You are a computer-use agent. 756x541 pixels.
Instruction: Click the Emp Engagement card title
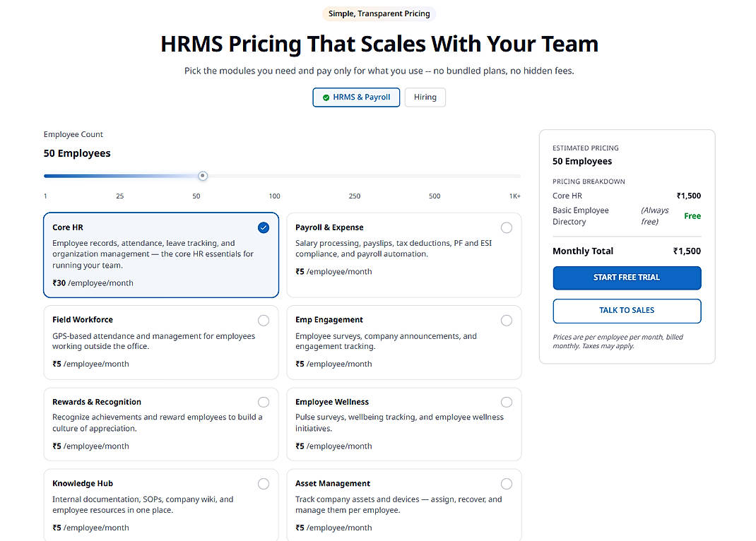pos(329,320)
